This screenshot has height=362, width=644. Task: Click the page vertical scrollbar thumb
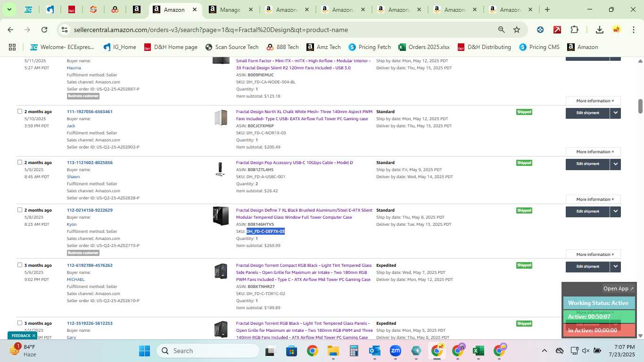pos(640,106)
